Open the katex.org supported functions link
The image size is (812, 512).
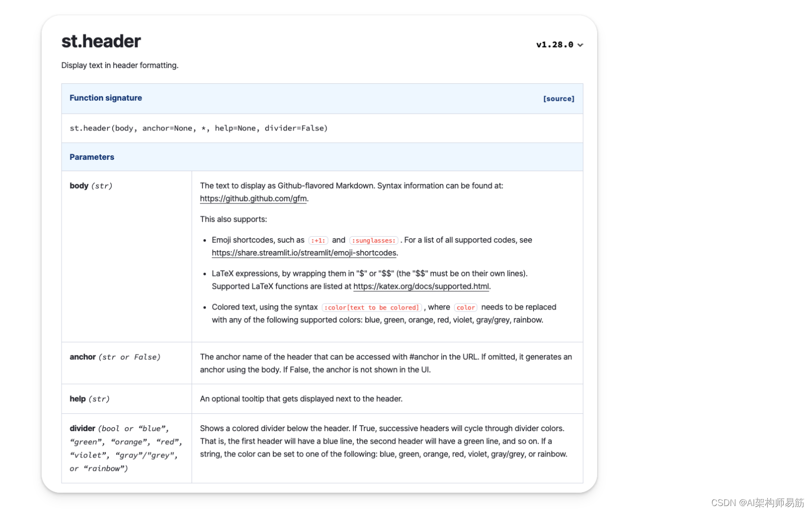click(x=421, y=286)
